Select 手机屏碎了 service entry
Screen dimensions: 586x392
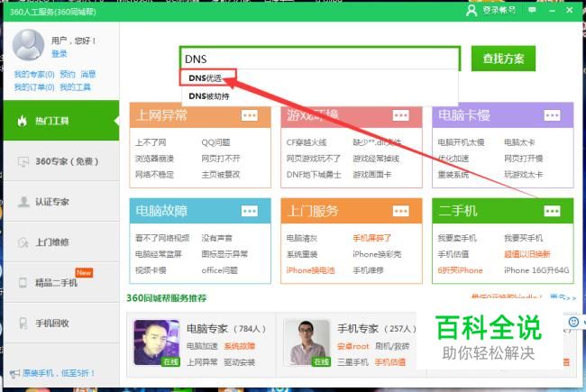[371, 238]
